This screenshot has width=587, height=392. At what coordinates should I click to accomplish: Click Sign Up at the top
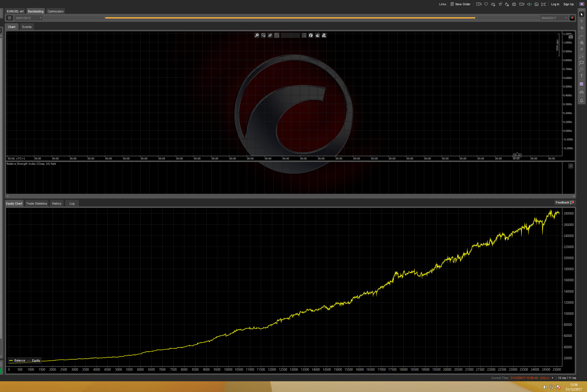(x=568, y=4)
